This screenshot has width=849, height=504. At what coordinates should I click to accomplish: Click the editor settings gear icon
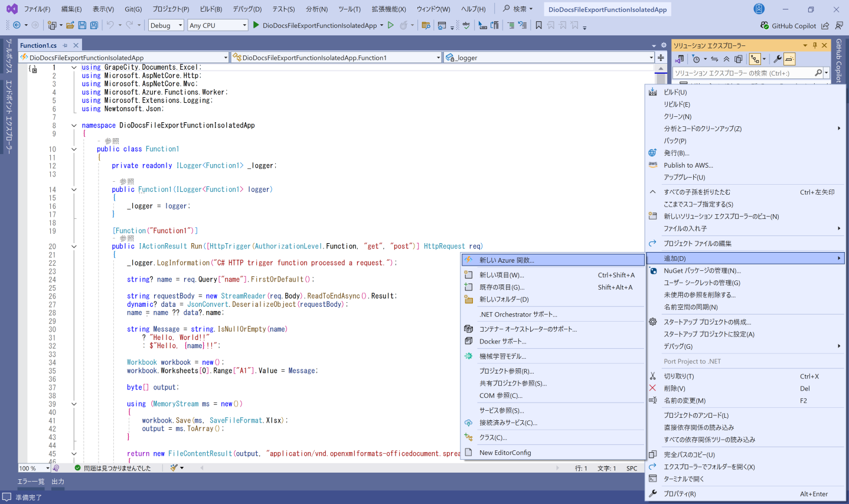(664, 45)
